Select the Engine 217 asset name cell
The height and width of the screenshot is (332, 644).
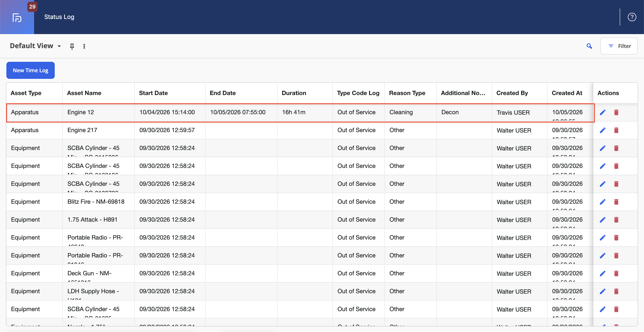pyautogui.click(x=99, y=130)
